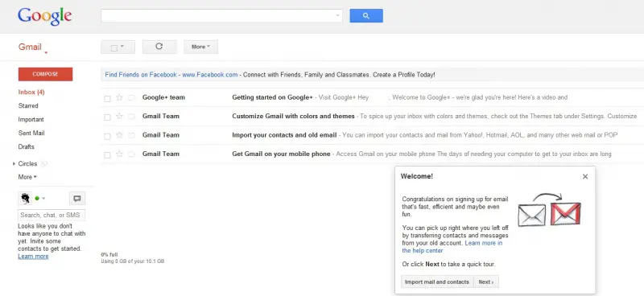Open the select-all dropdown arrow

coord(122,47)
